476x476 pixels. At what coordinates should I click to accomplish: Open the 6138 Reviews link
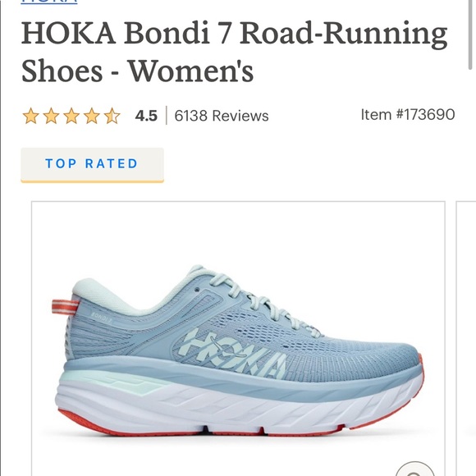(222, 116)
